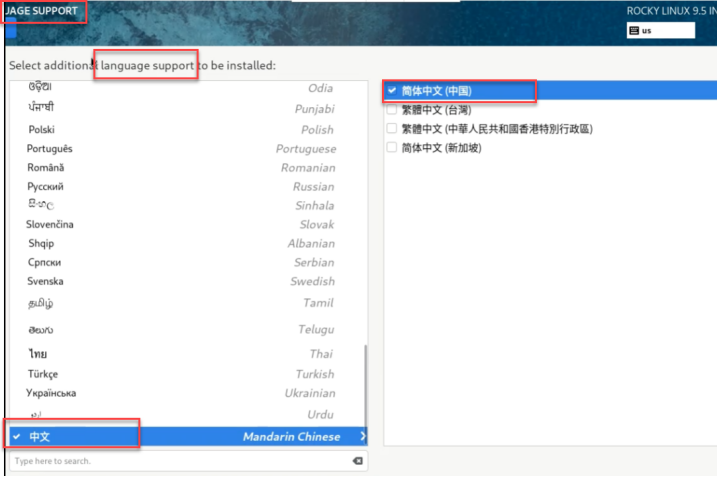Screen dimensions: 717x477
Task: Pick Türkçe (Turkish) in the list
Action: tap(180, 374)
